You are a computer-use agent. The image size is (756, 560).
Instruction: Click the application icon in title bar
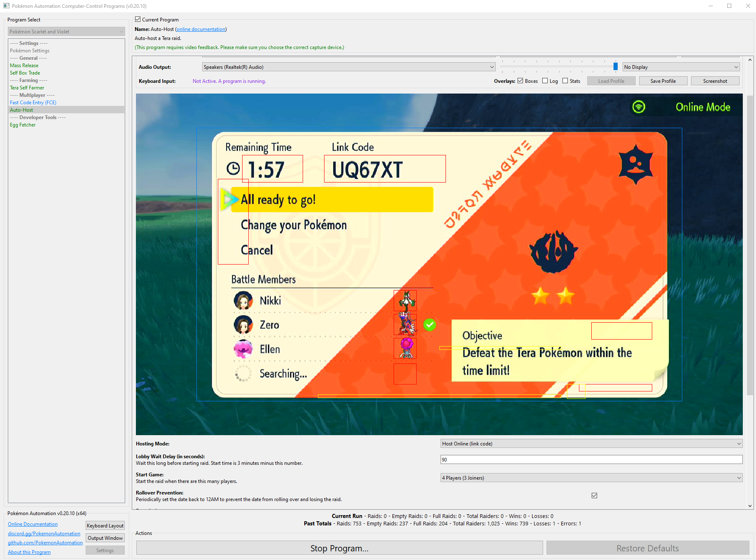(6, 6)
